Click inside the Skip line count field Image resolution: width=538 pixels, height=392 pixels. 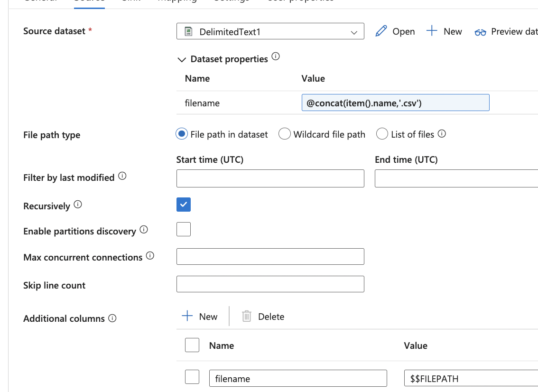tap(270, 284)
